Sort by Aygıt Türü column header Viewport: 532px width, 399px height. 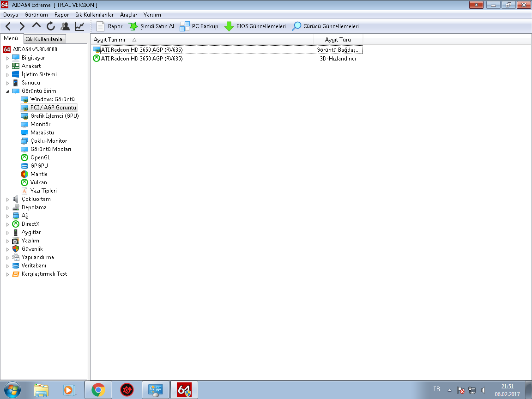click(x=338, y=40)
